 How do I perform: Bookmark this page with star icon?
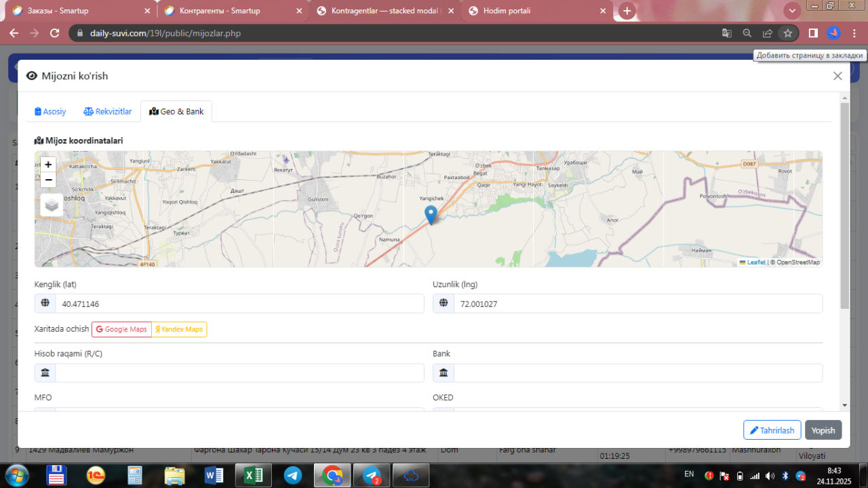point(787,33)
